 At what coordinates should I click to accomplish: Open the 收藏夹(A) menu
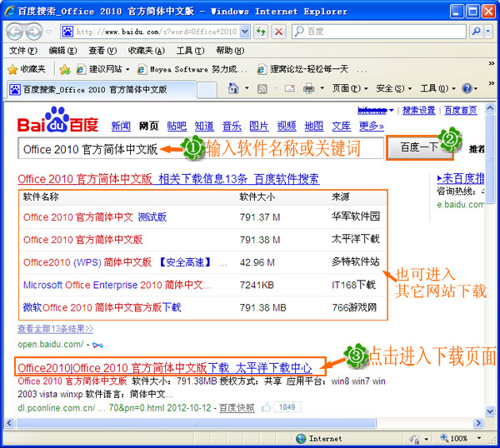coord(147,50)
